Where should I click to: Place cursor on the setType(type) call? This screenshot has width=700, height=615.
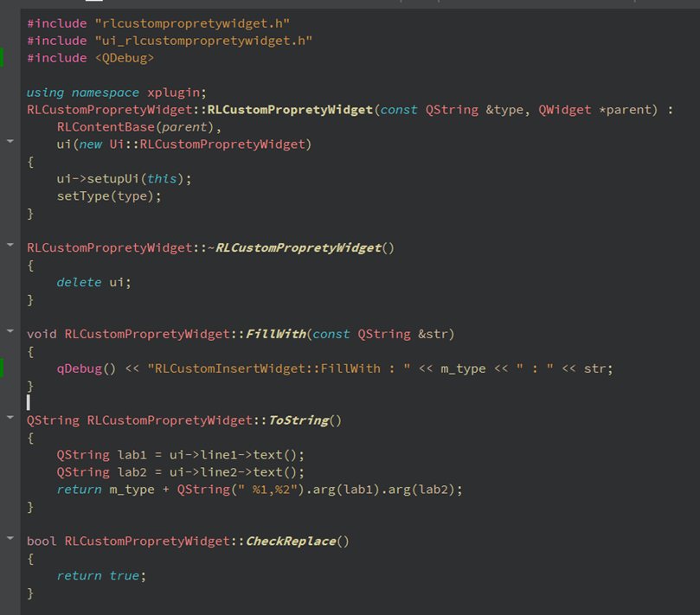point(109,195)
